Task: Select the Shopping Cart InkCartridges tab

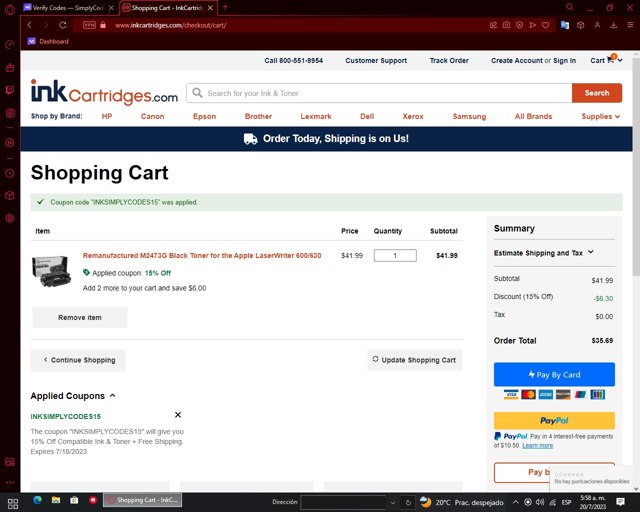Action: [x=168, y=8]
